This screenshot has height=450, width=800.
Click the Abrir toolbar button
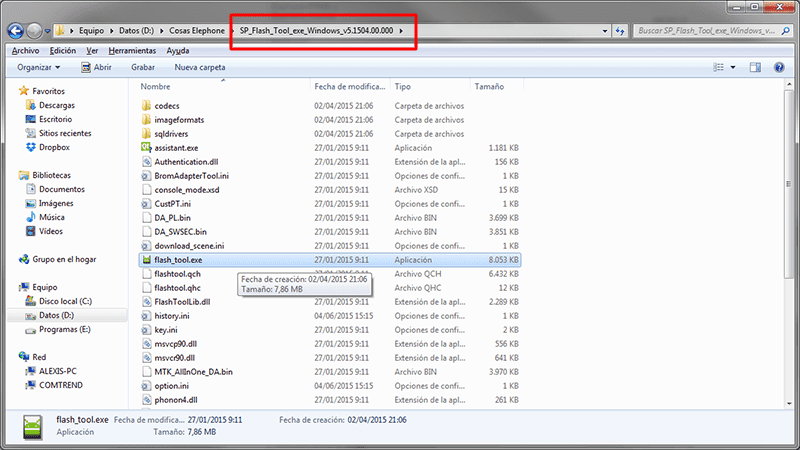[96, 67]
